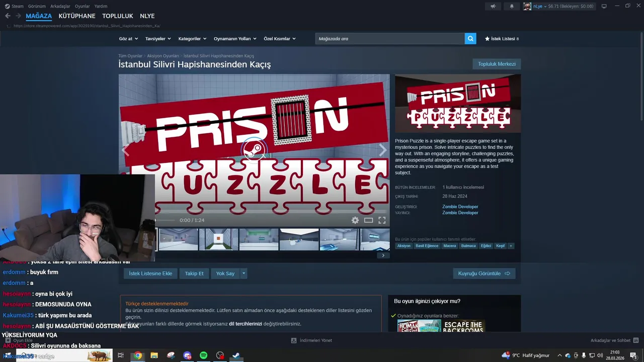Go forward with the Steam forward arrow

click(x=18, y=16)
